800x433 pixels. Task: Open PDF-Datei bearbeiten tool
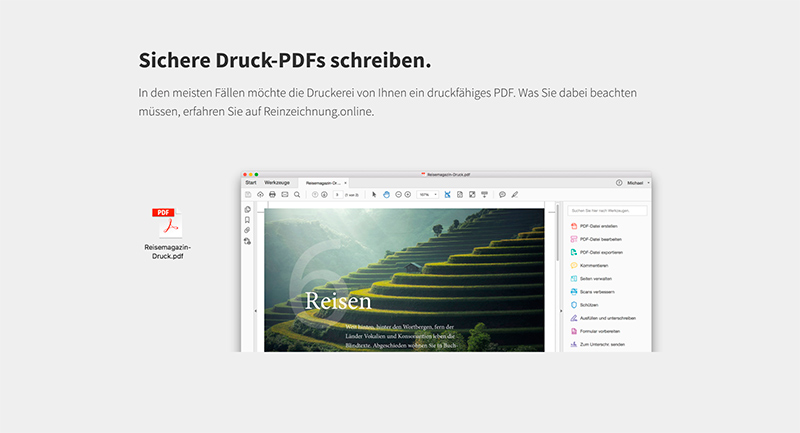point(596,239)
